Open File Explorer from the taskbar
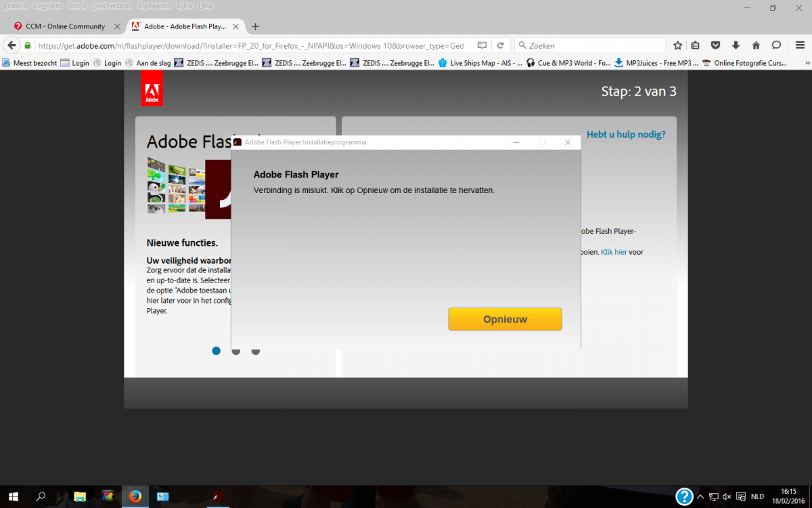This screenshot has height=508, width=812. pyautogui.click(x=80, y=496)
